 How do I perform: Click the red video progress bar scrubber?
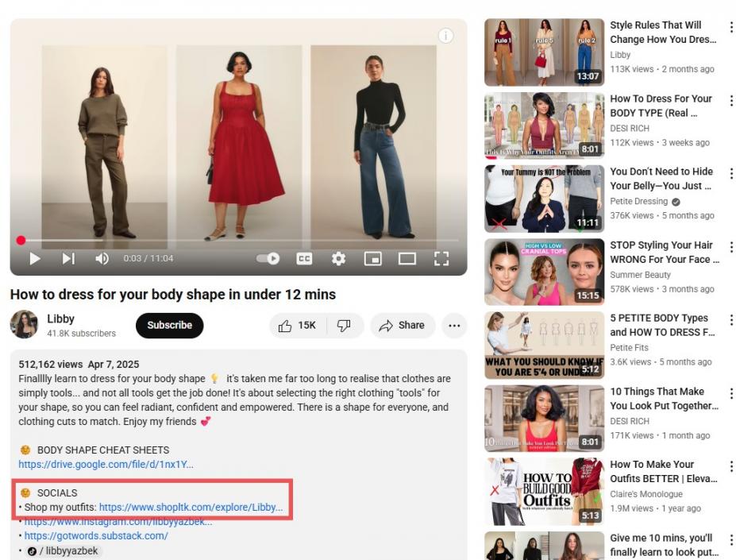click(x=21, y=240)
